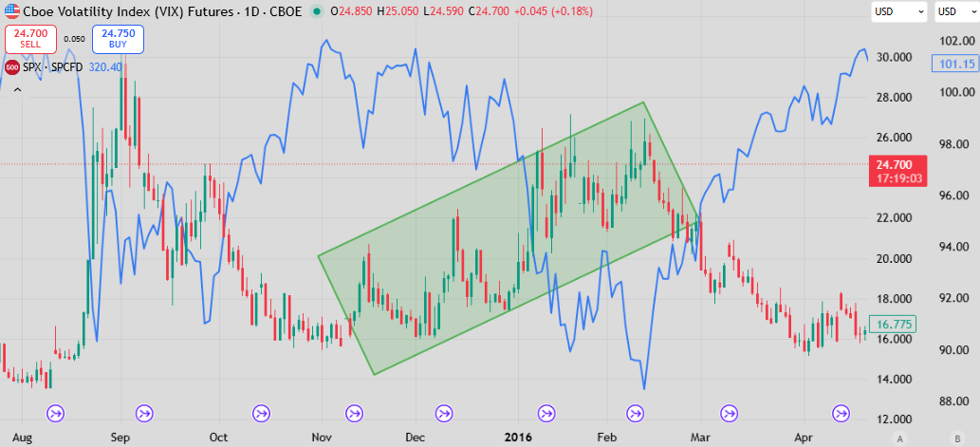Image resolution: width=980 pixels, height=447 pixels.
Task: Click the US flag symbol logo
Action: click(x=12, y=11)
